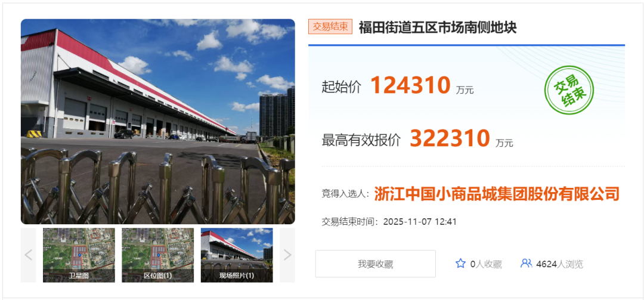Click the 起始价 label
The height and width of the screenshot is (300, 644).
[341, 87]
